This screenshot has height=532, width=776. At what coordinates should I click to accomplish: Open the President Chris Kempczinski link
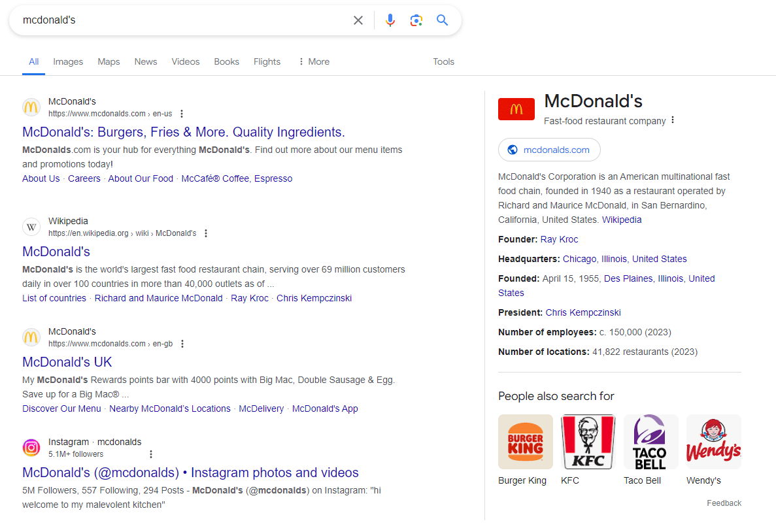click(x=583, y=313)
